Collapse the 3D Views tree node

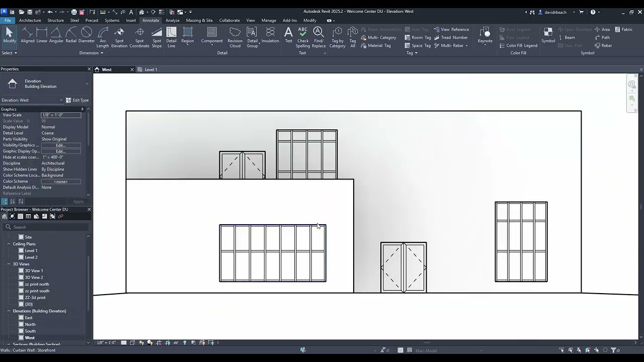[9, 264]
